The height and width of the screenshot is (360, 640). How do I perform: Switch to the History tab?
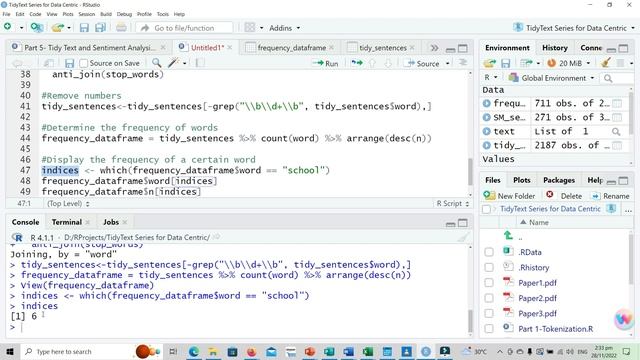(555, 48)
